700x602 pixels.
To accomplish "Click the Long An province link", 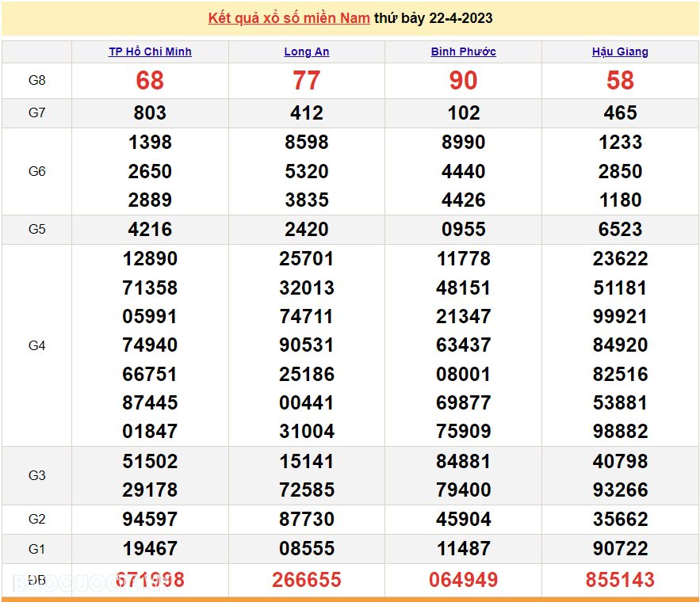I will click(307, 51).
